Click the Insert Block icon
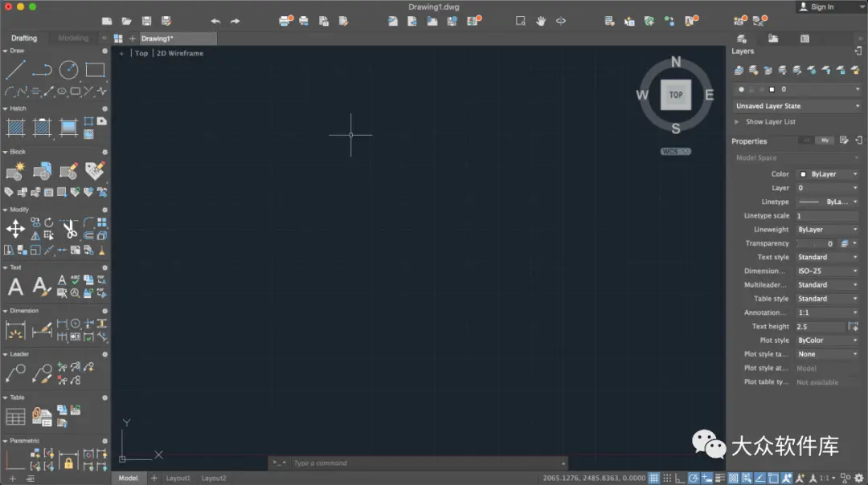The width and height of the screenshot is (868, 485). point(15,171)
